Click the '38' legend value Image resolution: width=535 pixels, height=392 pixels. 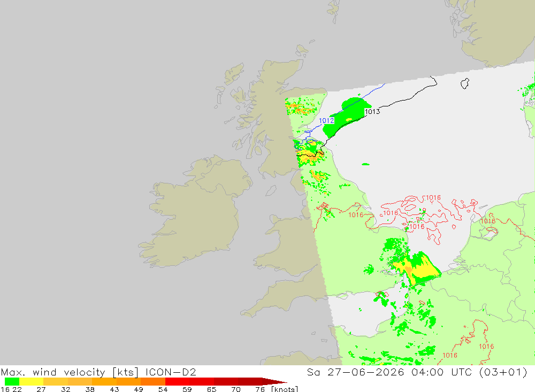[90, 389]
